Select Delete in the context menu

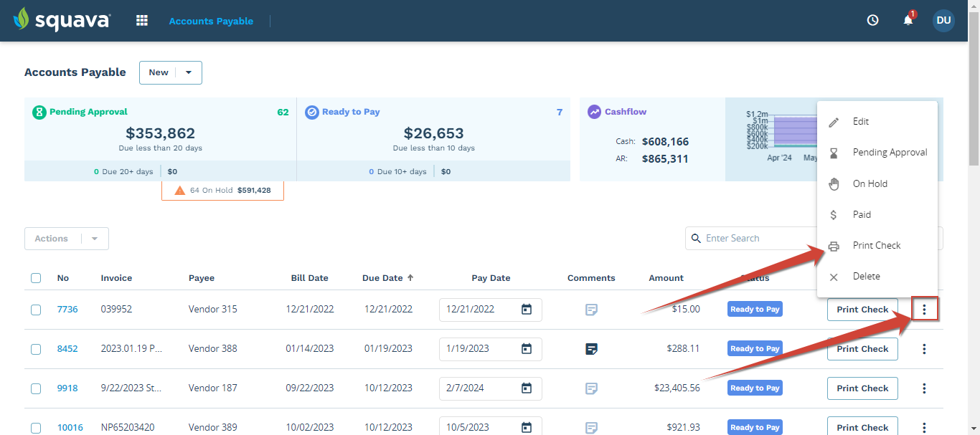866,277
